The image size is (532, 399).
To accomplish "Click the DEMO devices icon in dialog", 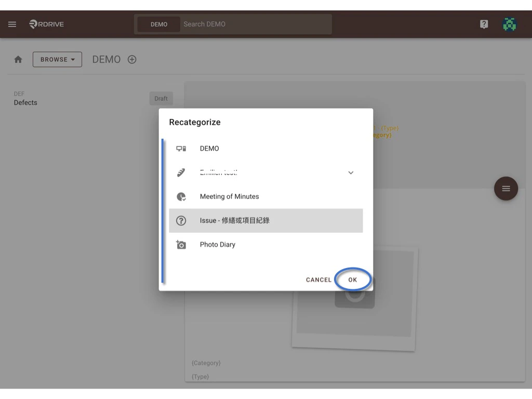I will (x=181, y=149).
